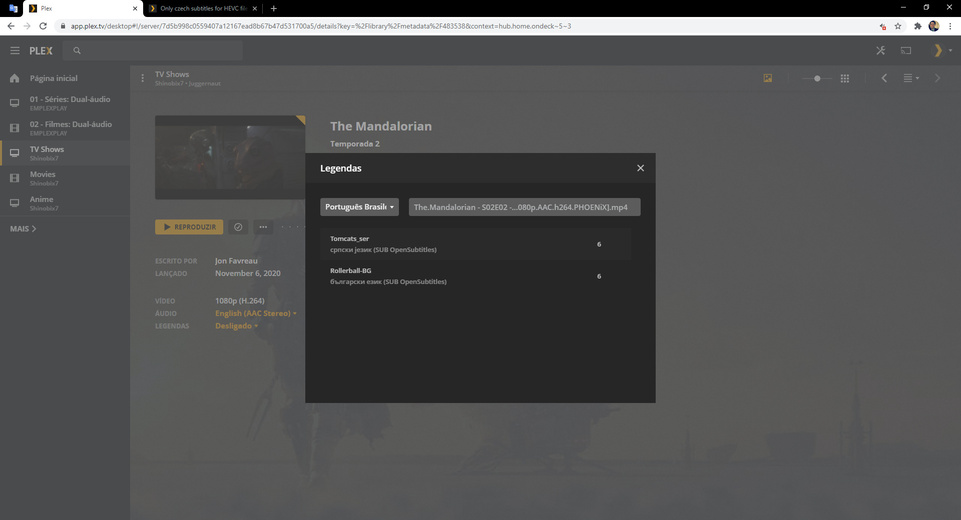
Task: Select the Rollerball-BG Bulgarian subtitle
Action: coord(476,276)
